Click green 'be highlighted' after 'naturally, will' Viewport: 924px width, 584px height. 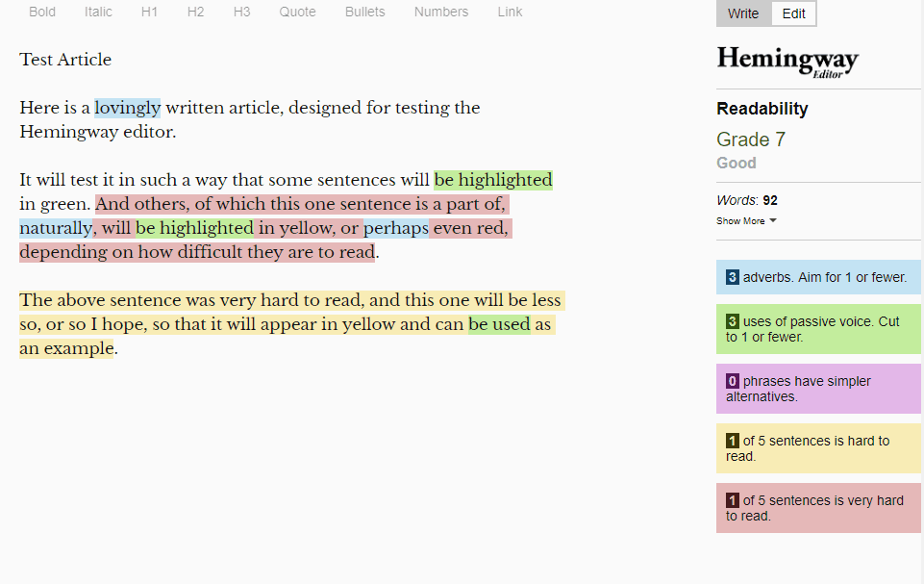(194, 228)
